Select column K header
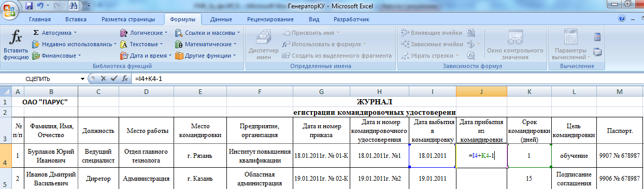The width and height of the screenshot is (644, 189). tap(529, 92)
